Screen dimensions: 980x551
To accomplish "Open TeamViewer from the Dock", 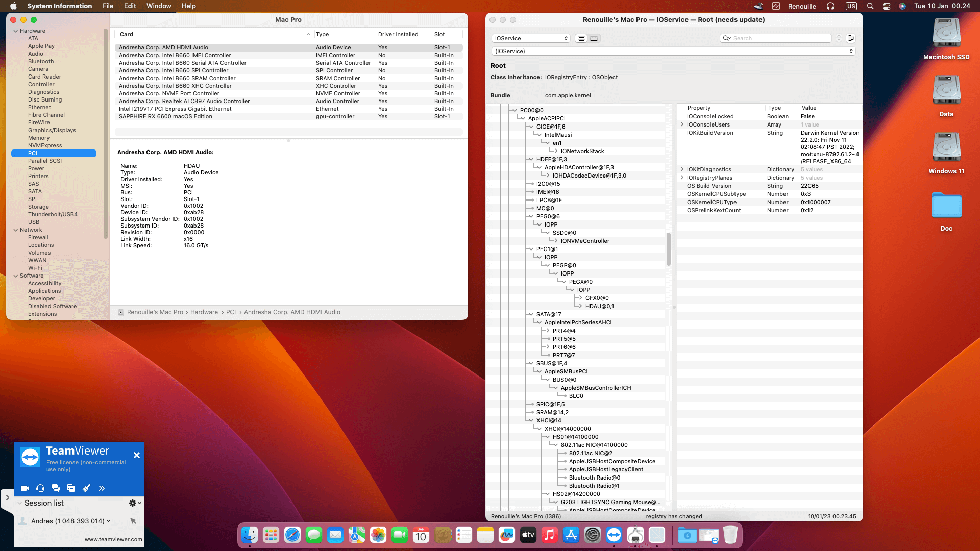I will click(614, 535).
